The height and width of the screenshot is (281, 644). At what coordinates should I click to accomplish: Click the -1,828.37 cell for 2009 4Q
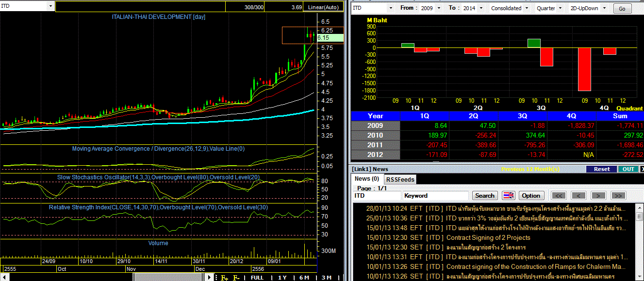[x=572, y=125]
